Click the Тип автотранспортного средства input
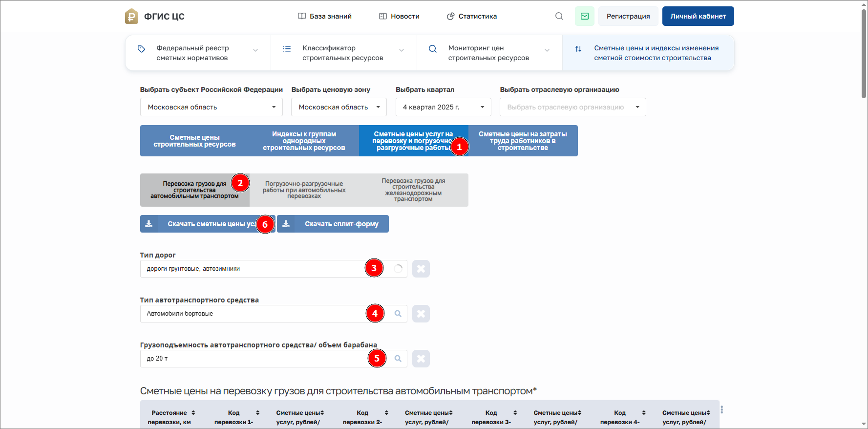The image size is (868, 429). pyautogui.click(x=274, y=314)
